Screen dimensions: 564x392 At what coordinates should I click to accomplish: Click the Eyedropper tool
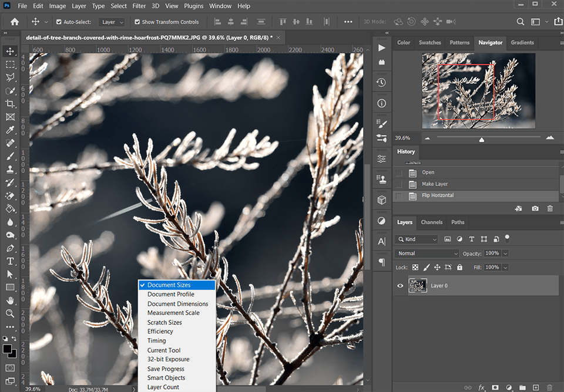(10, 130)
